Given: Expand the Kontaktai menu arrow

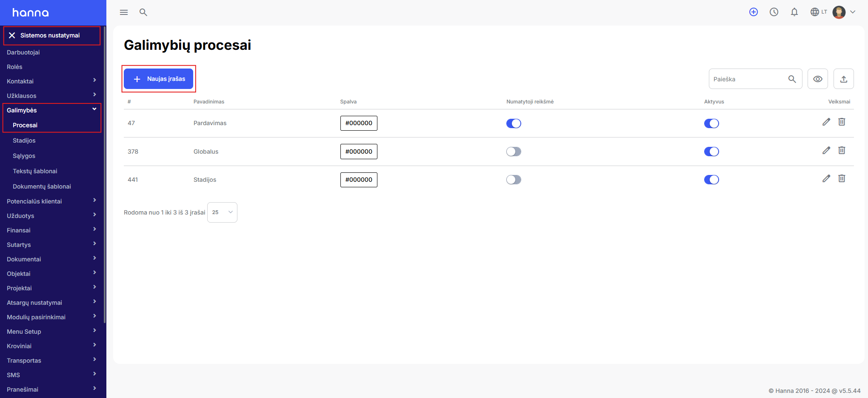Looking at the screenshot, I should 94,80.
